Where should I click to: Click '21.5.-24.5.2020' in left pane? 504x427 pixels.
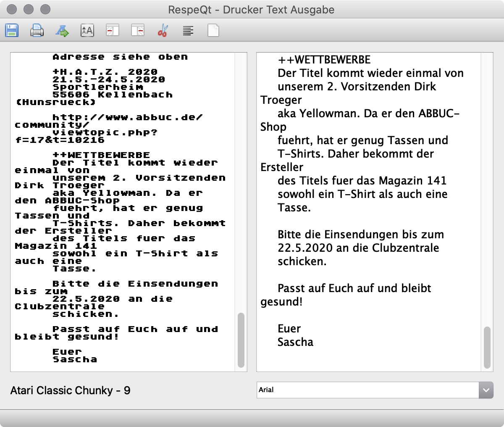(x=109, y=79)
